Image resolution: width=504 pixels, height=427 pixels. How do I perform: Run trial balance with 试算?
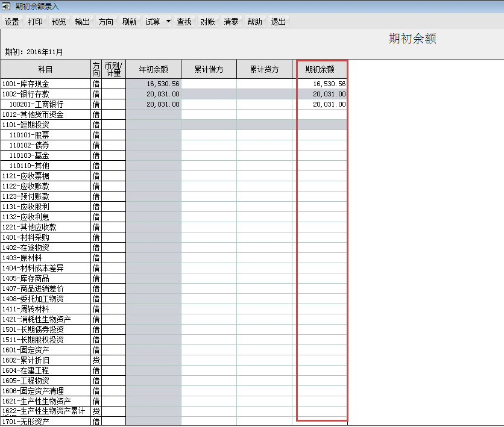point(151,21)
